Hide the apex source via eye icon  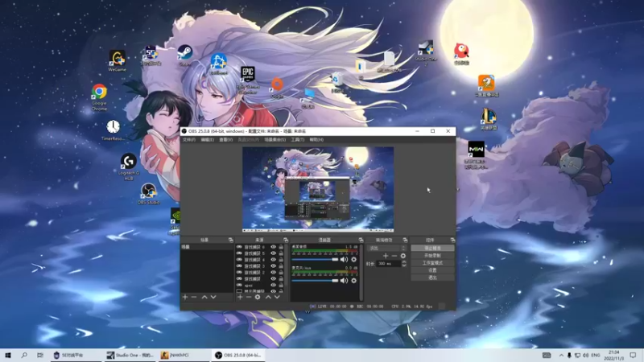pyautogui.click(x=273, y=285)
